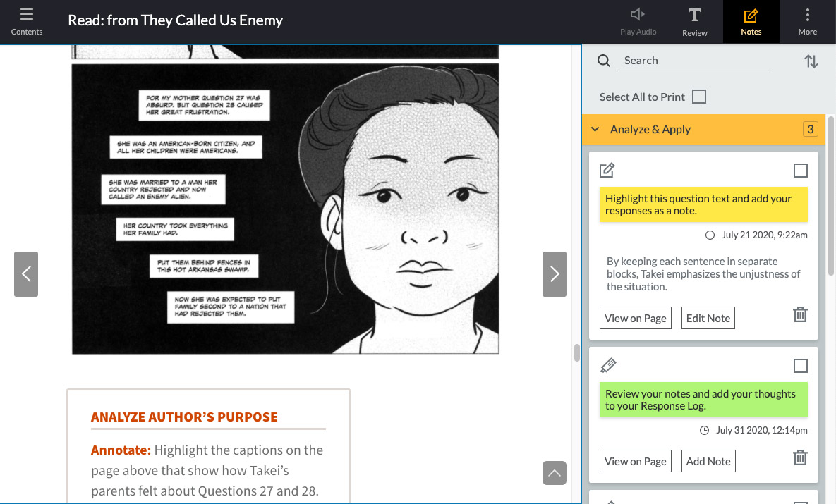Open the More options menu
This screenshot has height=504, width=836.
[x=807, y=22]
